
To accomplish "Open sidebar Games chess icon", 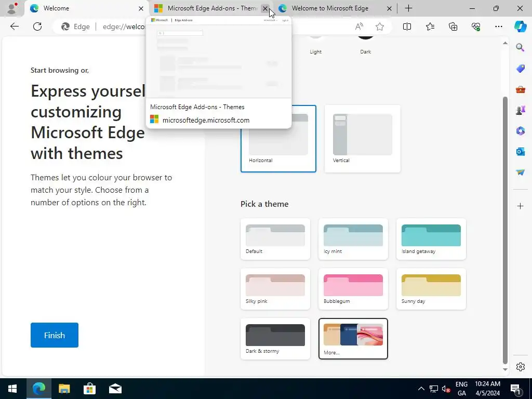I will (x=520, y=110).
